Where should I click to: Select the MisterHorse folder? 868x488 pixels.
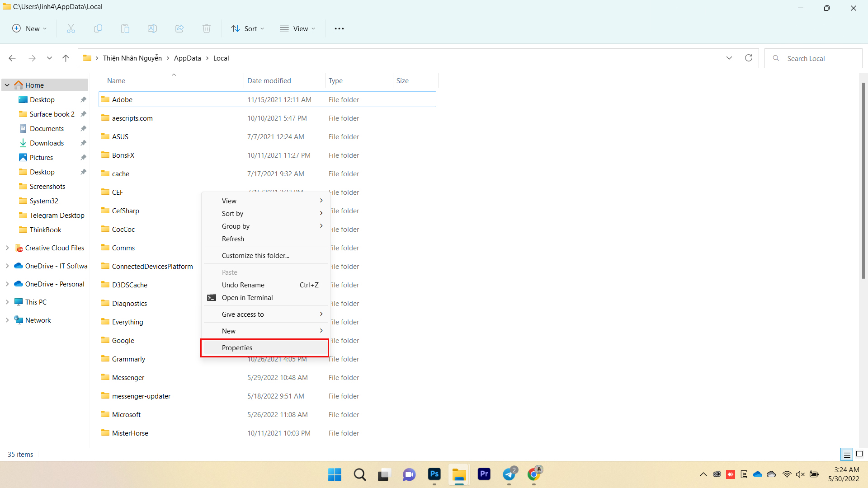pos(267,433)
